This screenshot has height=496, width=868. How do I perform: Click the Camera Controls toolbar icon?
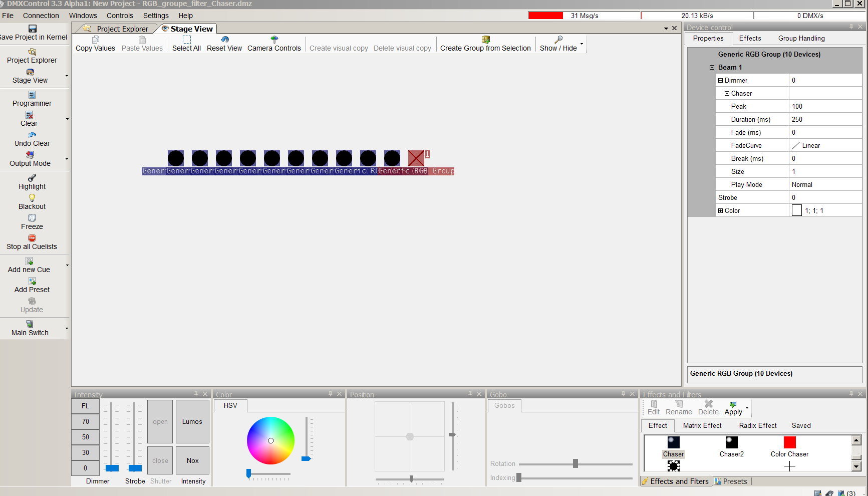click(x=274, y=40)
